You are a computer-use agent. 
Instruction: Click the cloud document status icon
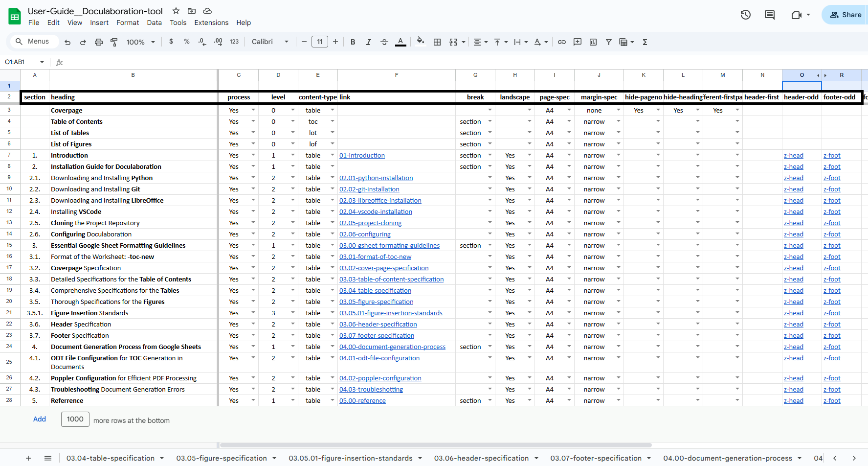pyautogui.click(x=207, y=11)
